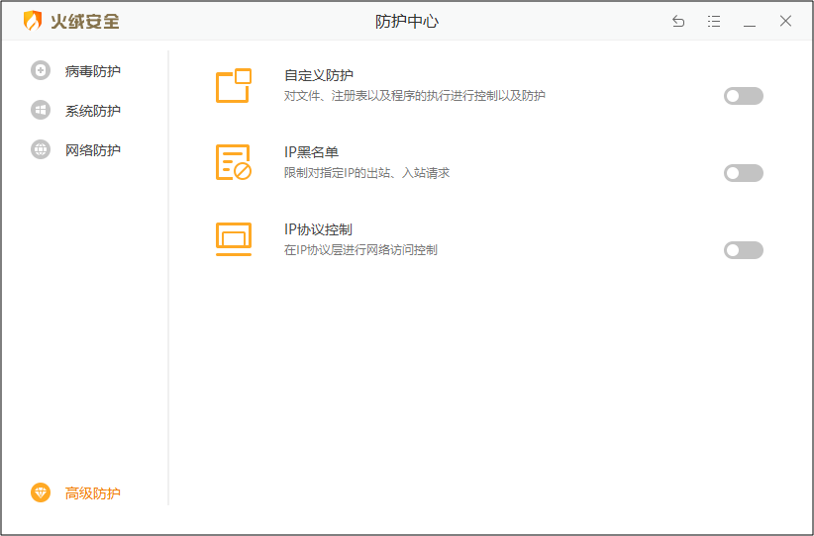Click the 自定义防护 squares icon
The height and width of the screenshot is (536, 814).
(234, 85)
